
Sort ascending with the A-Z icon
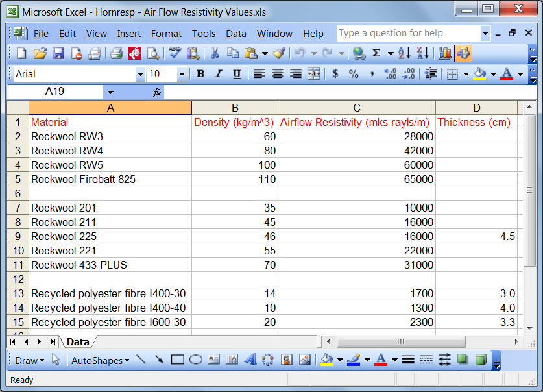click(x=404, y=53)
